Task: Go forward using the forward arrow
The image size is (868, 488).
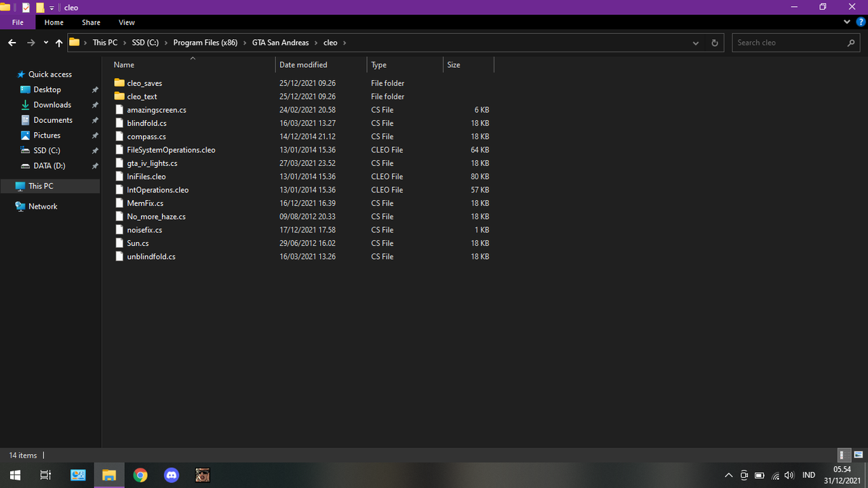Action: click(x=31, y=43)
